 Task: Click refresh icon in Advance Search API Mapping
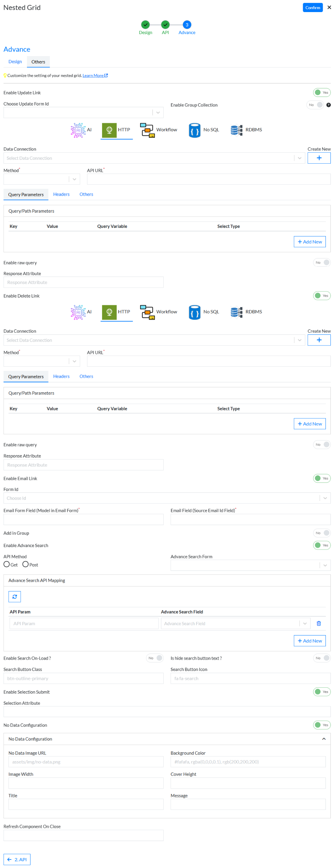(x=15, y=597)
